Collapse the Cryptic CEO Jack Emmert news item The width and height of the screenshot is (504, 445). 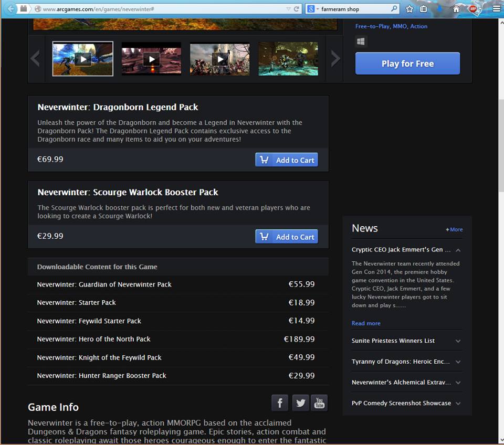coord(458,250)
